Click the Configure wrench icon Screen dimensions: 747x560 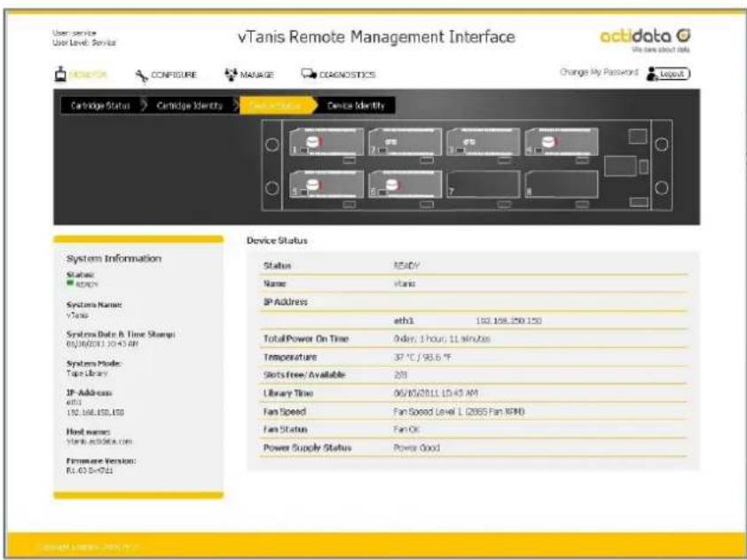(142, 75)
